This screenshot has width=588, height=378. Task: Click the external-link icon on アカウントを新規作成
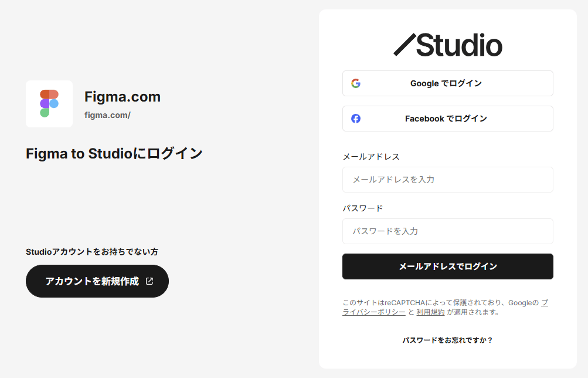click(149, 281)
